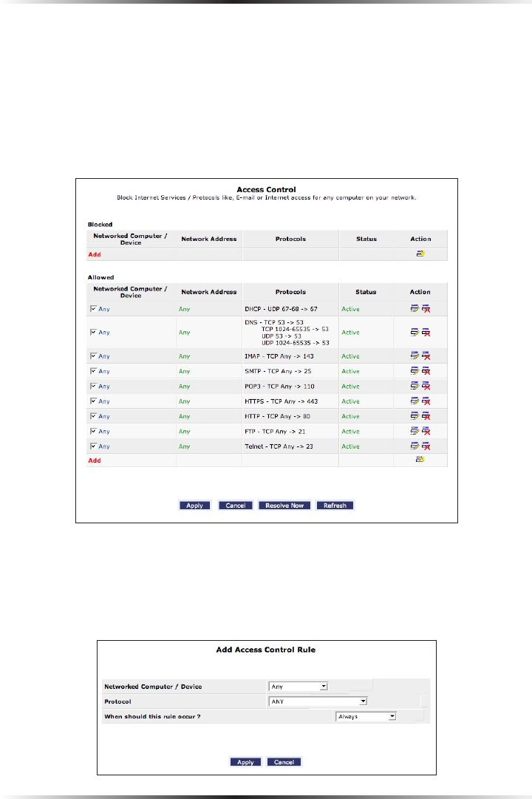Refresh the Access Control page

(x=335, y=506)
